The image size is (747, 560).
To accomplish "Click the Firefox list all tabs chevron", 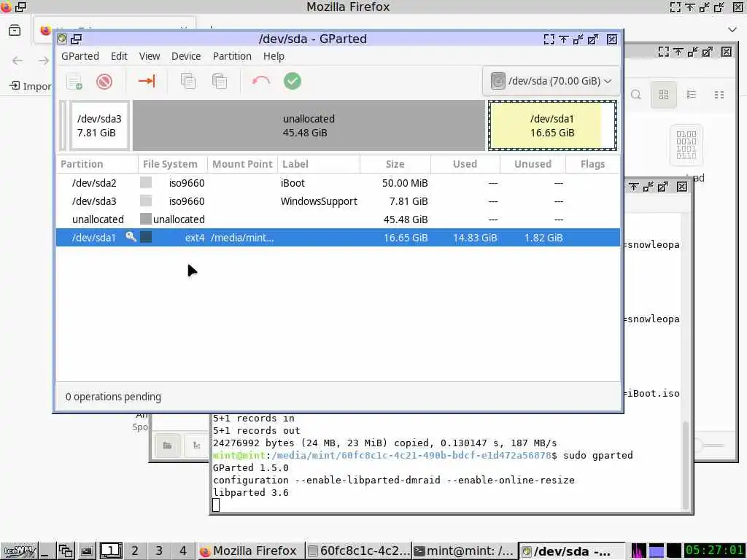I will 732,29.
